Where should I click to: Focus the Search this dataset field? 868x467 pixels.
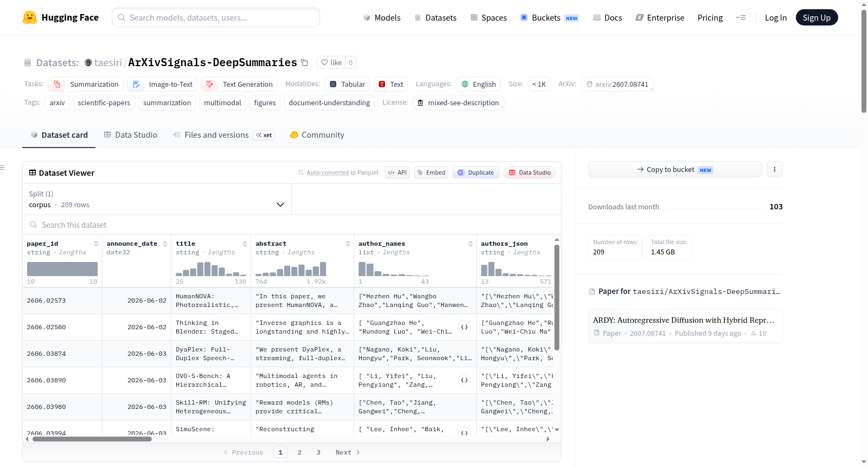[292, 225]
